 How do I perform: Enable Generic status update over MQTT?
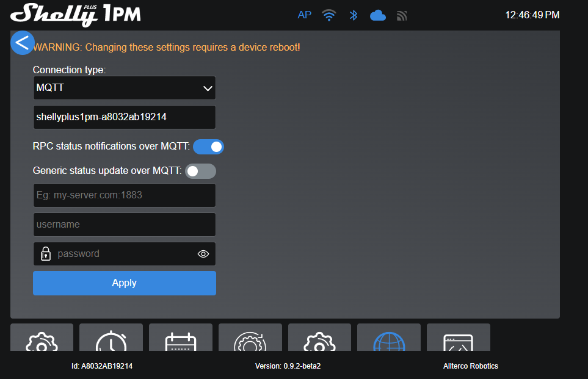click(x=200, y=171)
